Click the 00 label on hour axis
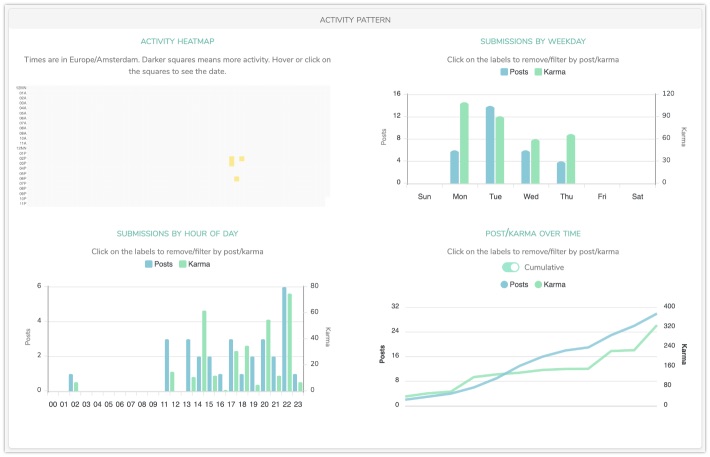 [x=53, y=404]
